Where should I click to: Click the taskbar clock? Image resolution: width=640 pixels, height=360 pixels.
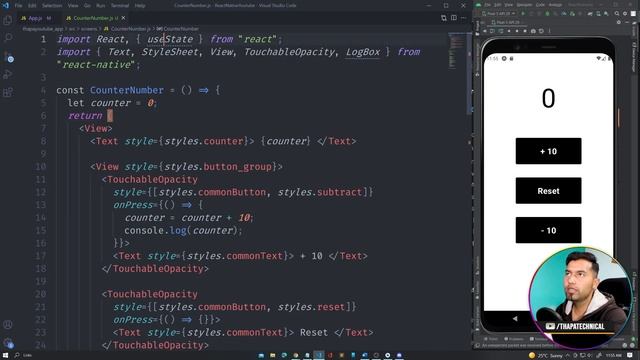[x=614, y=355]
